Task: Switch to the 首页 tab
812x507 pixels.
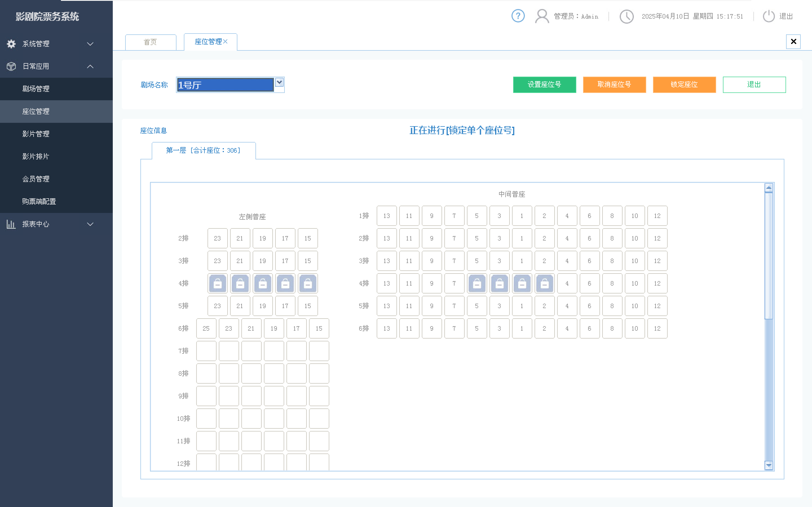Action: (x=150, y=42)
